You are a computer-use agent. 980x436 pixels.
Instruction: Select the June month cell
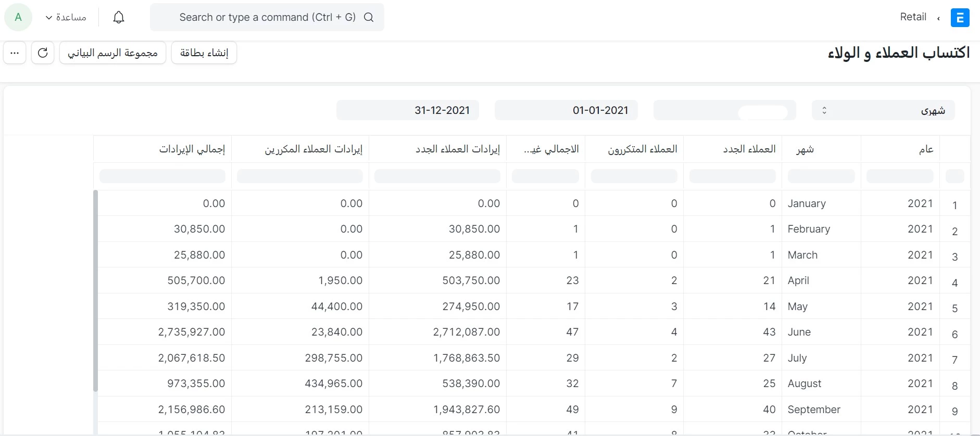(x=821, y=332)
